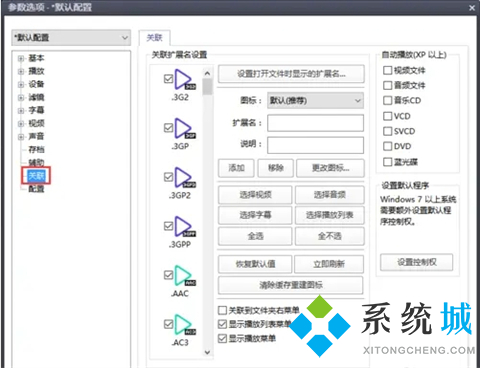The height and width of the screenshot is (368, 480).
Task: Uncheck the .AC3 extension checkbox
Action: pos(169,324)
